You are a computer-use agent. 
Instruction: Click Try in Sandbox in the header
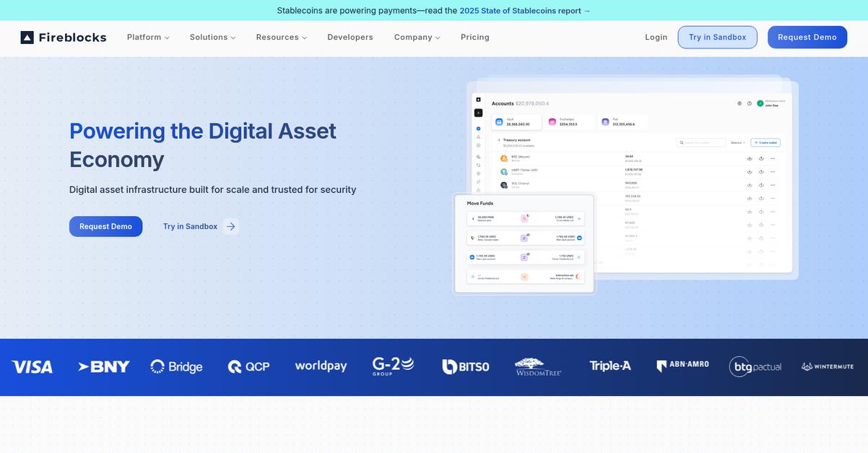(717, 37)
